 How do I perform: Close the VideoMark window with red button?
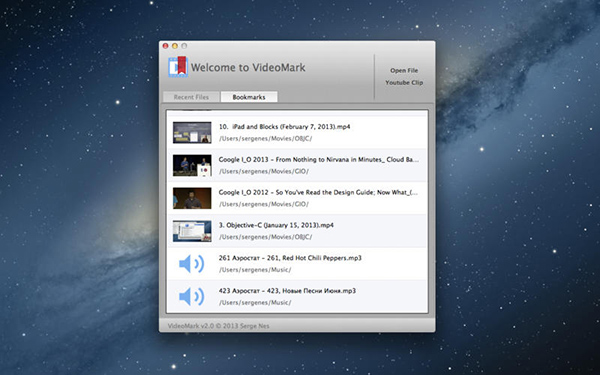pyautogui.click(x=165, y=46)
